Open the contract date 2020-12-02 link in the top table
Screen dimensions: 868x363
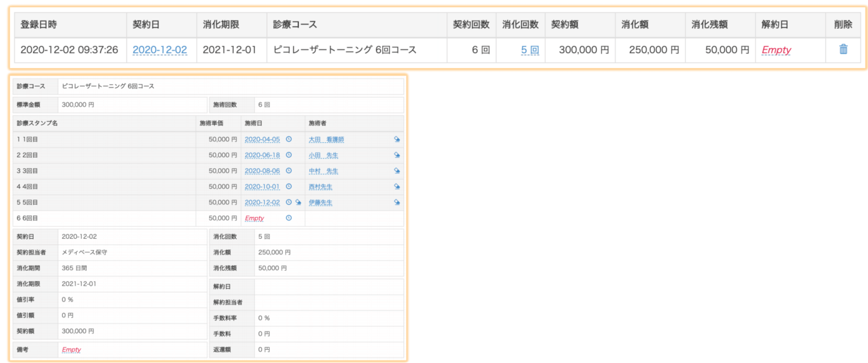coord(160,50)
